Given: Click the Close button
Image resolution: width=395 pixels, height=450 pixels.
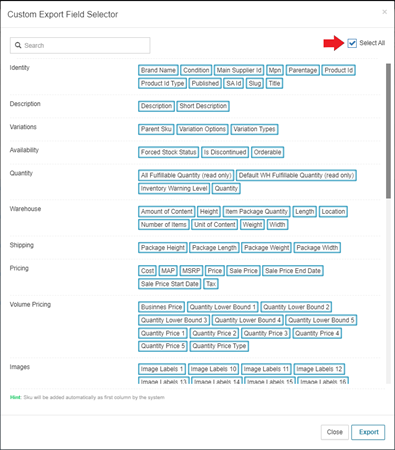Looking at the screenshot, I should [335, 432].
